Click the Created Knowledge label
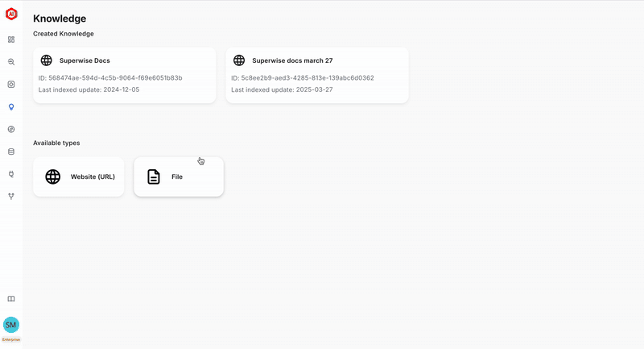The width and height of the screenshot is (644, 349). [64, 34]
